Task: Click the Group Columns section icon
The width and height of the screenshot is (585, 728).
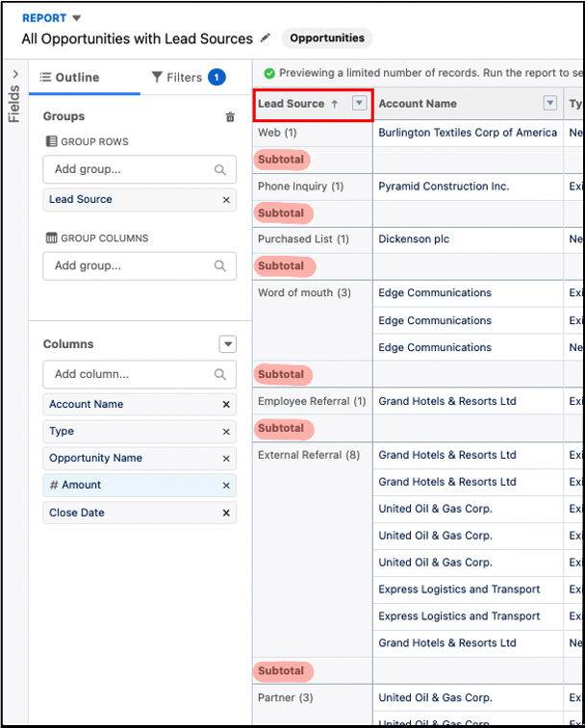Action: point(51,238)
